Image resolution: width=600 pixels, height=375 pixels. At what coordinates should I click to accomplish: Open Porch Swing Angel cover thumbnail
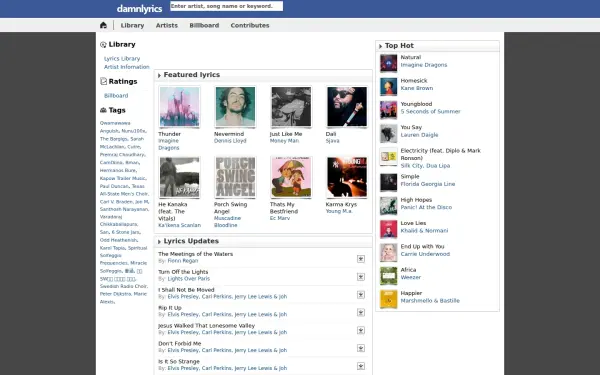[x=235, y=177]
